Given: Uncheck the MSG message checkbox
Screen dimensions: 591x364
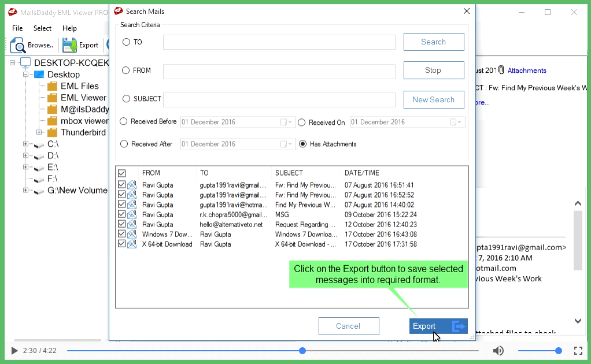Looking at the screenshot, I should tap(122, 214).
